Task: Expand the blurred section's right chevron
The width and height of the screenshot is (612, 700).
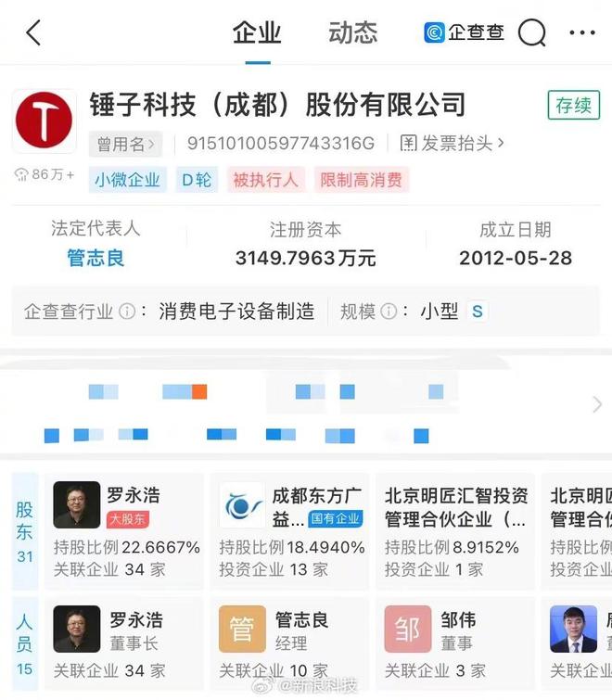Action: (597, 404)
